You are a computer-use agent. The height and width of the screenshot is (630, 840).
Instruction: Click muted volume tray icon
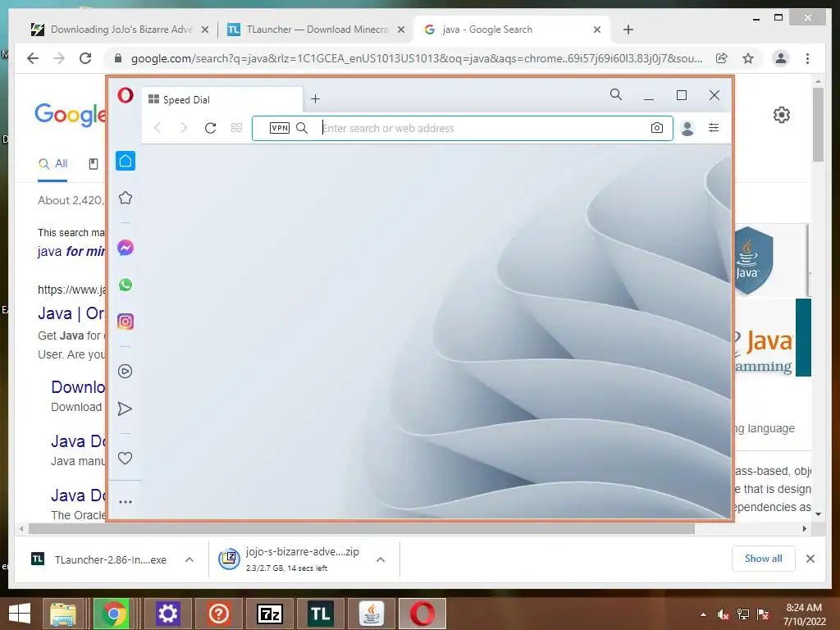point(724,614)
